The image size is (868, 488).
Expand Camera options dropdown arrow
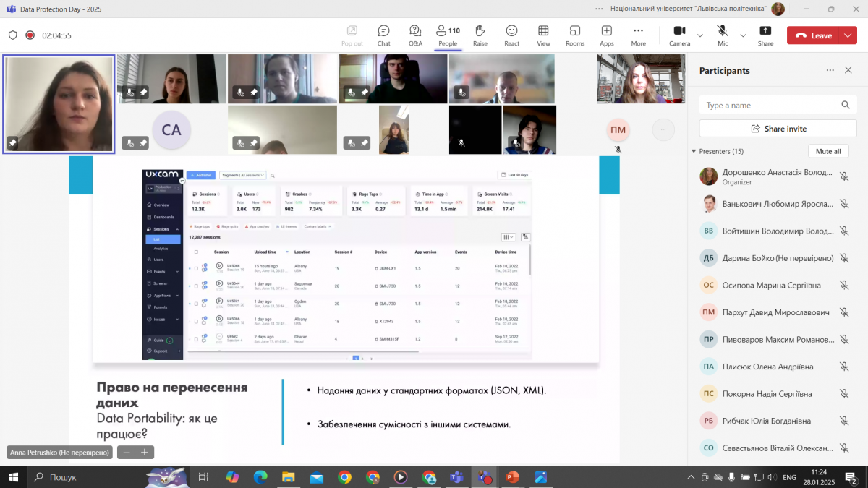tap(699, 35)
